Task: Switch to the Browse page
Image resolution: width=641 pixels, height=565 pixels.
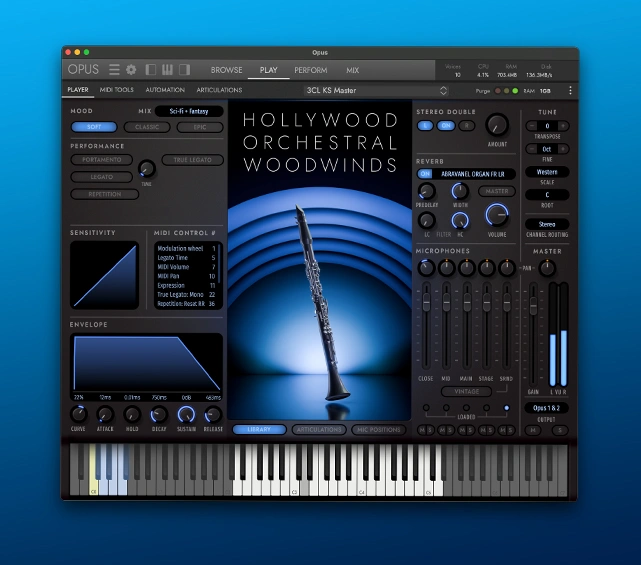Action: tap(226, 70)
